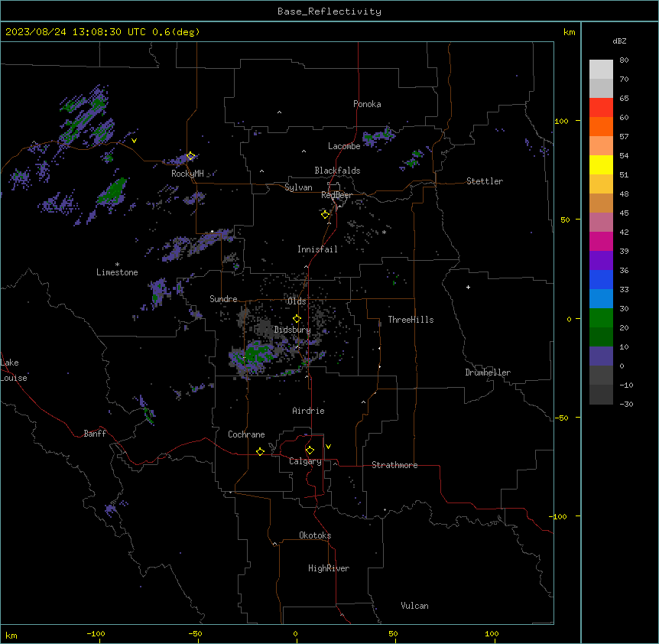Click the 80 value on the dBZ scale
Viewport: 659px width, 644px height.
click(624, 60)
